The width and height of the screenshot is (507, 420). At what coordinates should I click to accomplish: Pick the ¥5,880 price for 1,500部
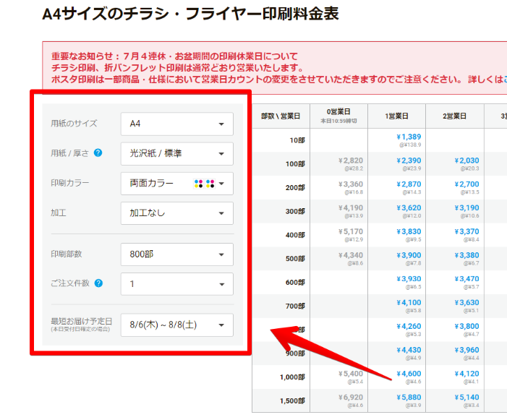tap(409, 398)
